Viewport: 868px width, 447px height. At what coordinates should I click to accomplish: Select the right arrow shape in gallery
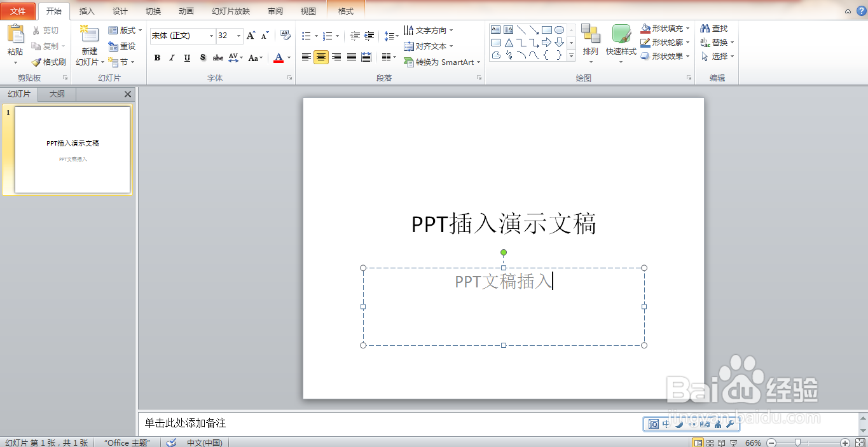546,43
